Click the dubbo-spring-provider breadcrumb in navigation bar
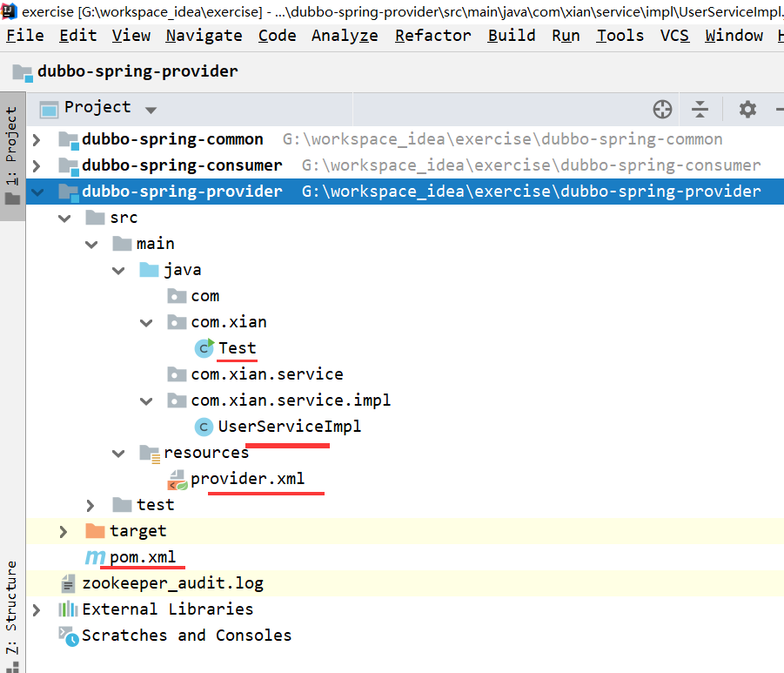 (x=125, y=71)
